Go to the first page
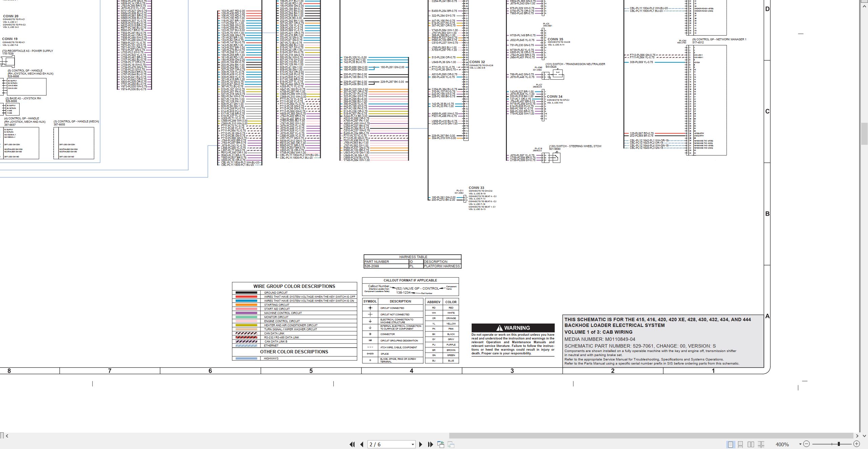 [352, 444]
